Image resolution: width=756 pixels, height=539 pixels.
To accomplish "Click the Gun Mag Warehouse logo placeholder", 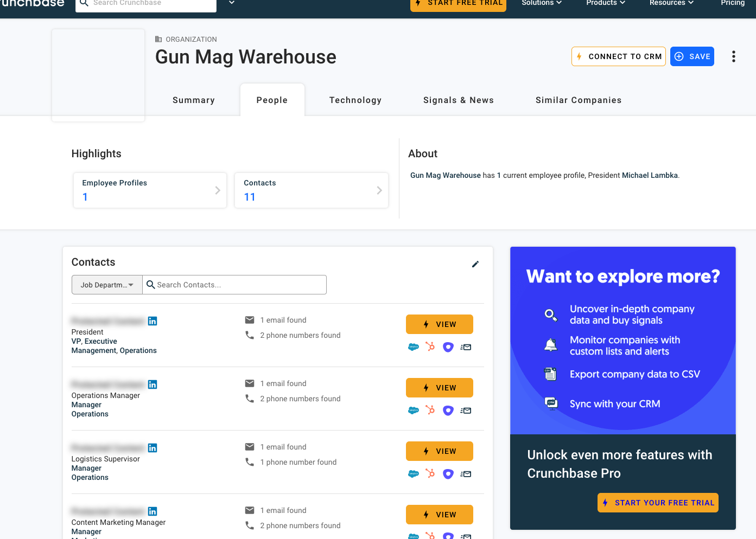I will [98, 75].
